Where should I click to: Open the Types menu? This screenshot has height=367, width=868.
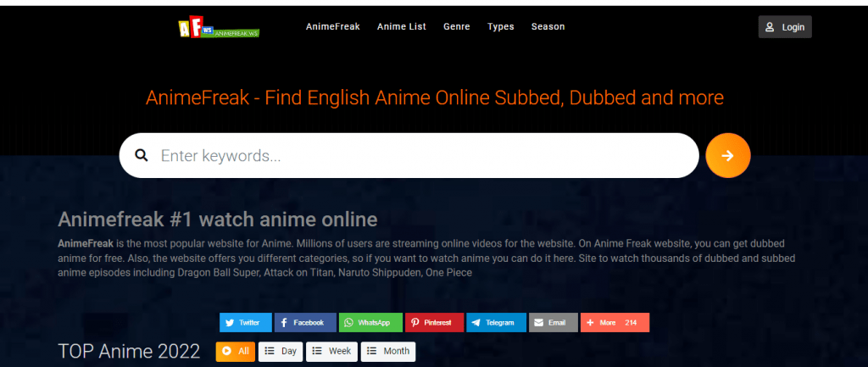(500, 26)
